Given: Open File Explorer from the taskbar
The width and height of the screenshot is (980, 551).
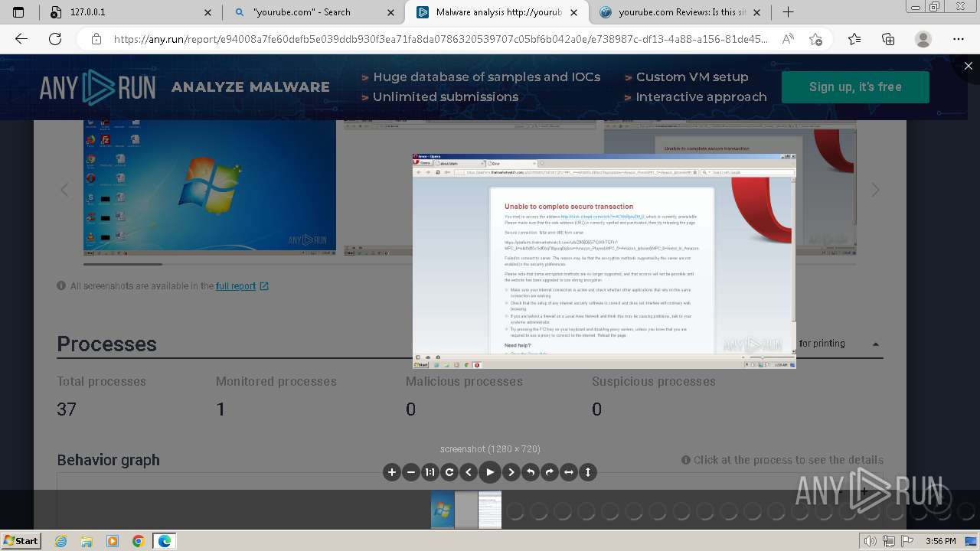Looking at the screenshot, I should point(87,541).
